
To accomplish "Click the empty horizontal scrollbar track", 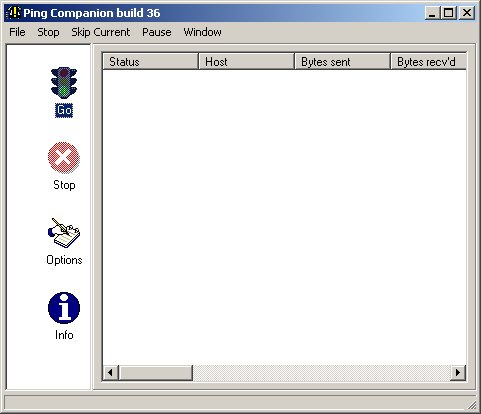I will point(322,372).
